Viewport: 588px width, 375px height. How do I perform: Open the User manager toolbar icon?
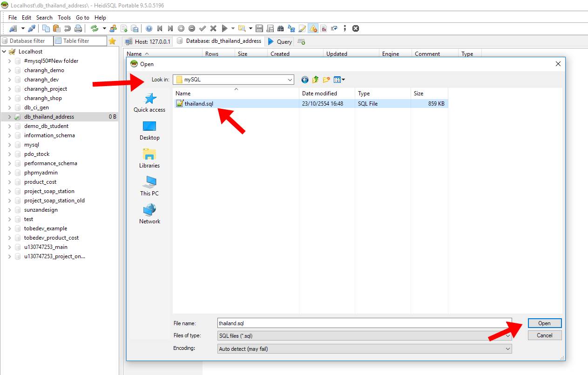coord(112,28)
